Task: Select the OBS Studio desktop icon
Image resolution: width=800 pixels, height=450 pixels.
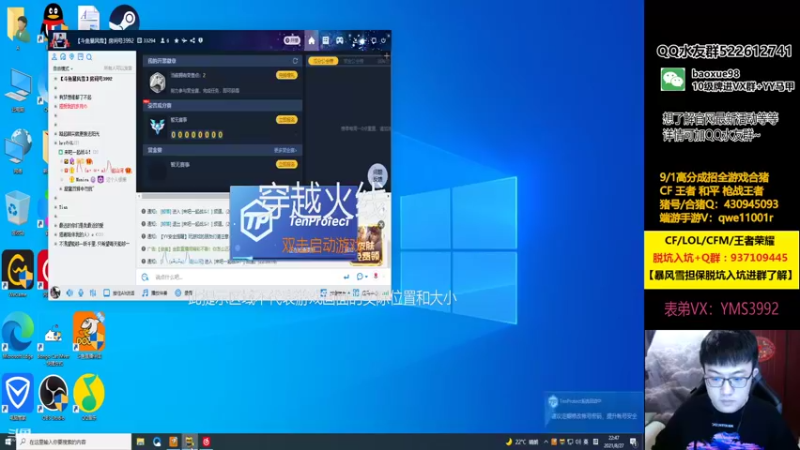Action: [54, 397]
